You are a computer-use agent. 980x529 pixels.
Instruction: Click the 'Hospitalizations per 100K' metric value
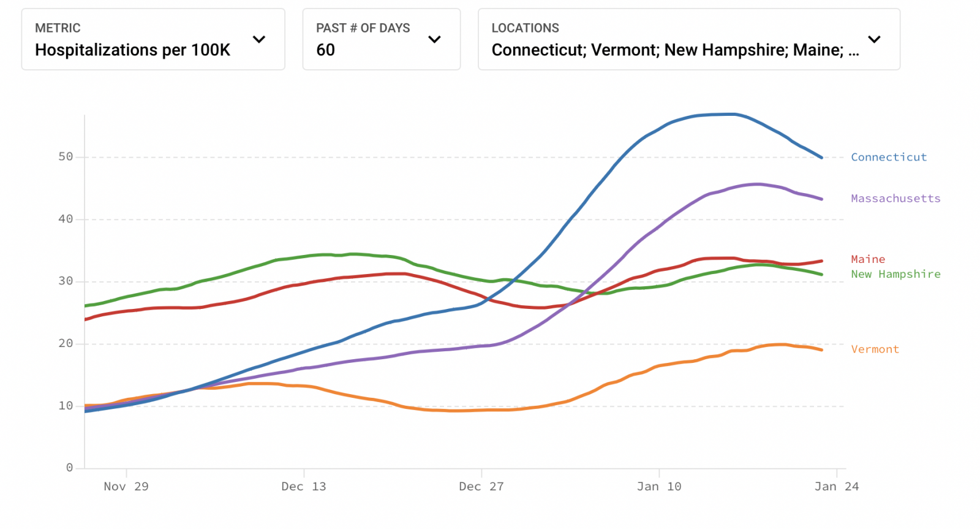click(132, 50)
